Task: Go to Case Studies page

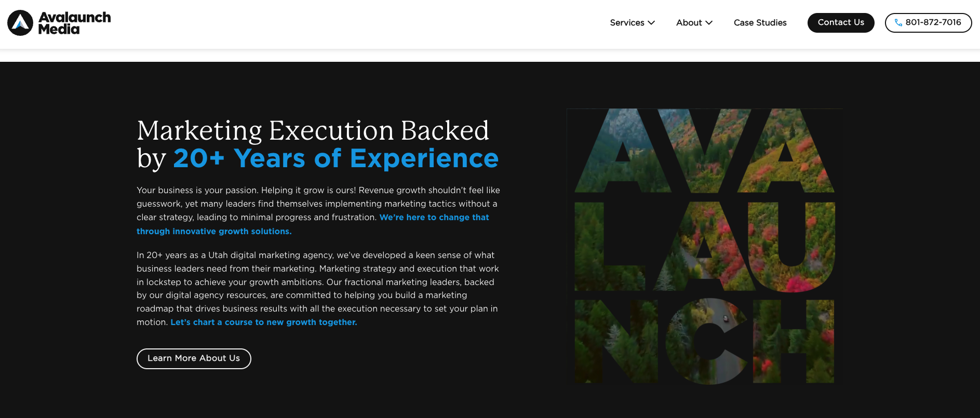Action: point(760,23)
